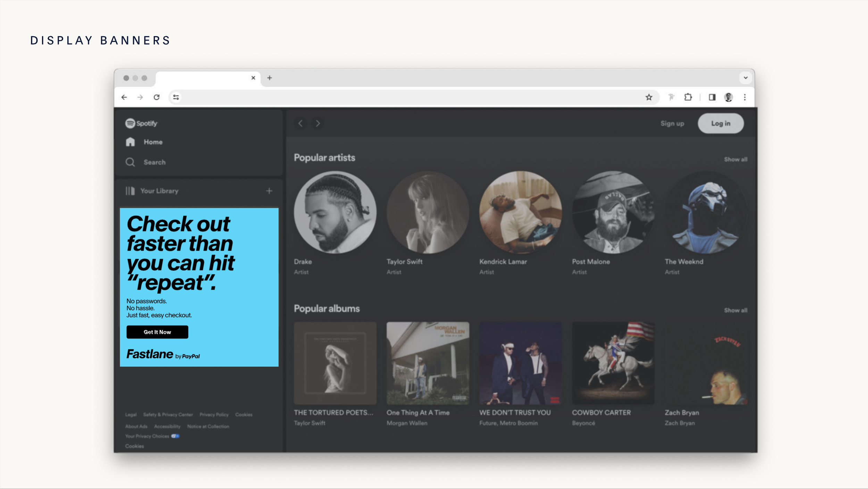Click the plus icon beside Your Library
Image resolution: width=868 pixels, height=489 pixels.
tap(269, 191)
